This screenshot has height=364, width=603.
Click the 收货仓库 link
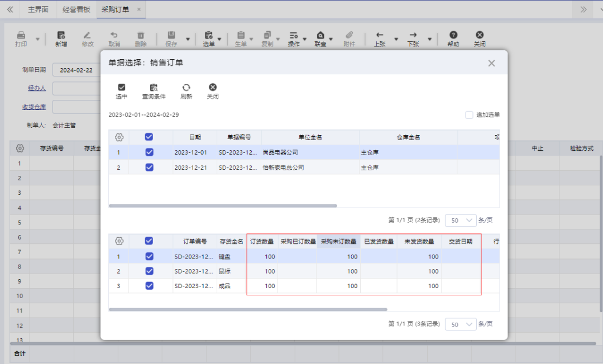[35, 106]
